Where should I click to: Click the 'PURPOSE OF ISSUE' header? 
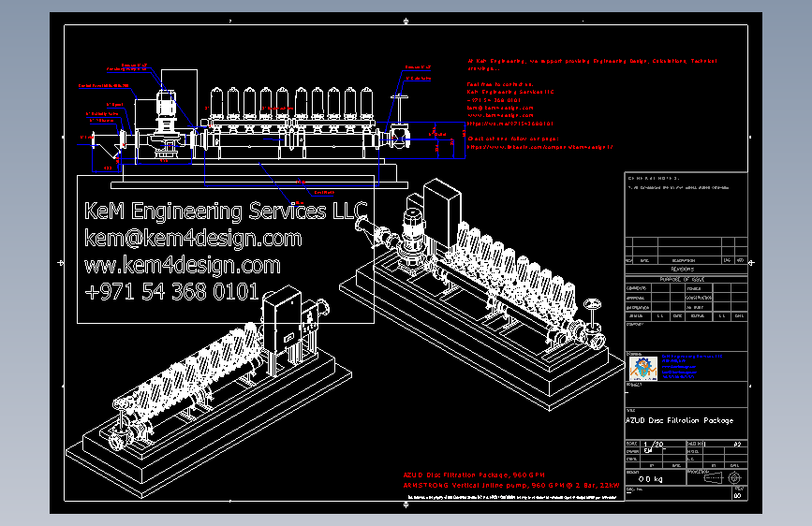682,279
